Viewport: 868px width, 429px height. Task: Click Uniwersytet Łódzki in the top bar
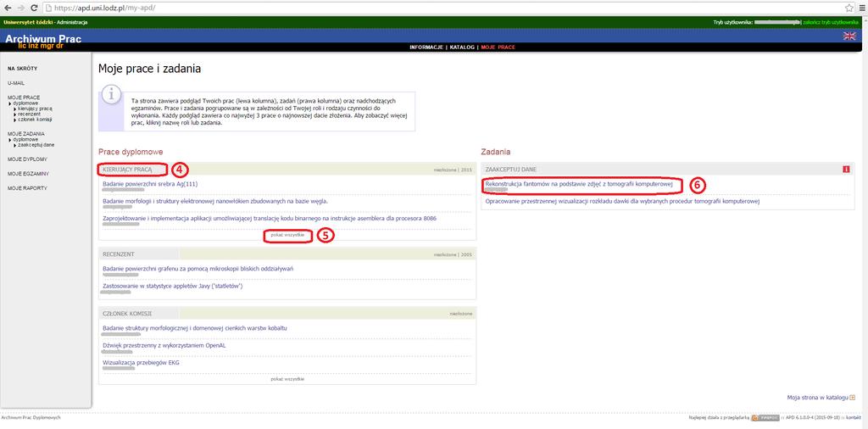coord(28,22)
